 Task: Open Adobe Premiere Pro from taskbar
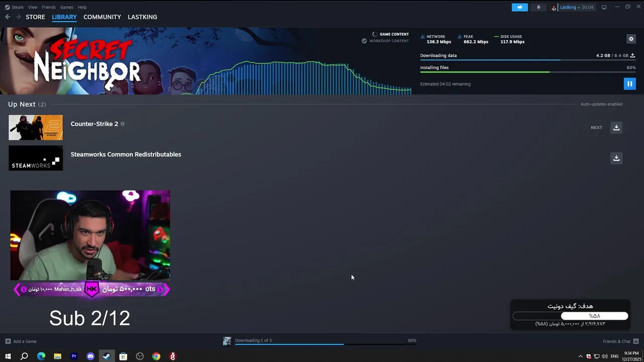(74, 356)
